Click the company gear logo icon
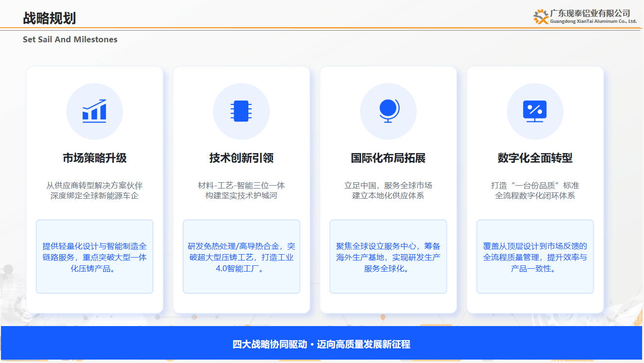The width and height of the screenshot is (644, 363). tap(541, 17)
